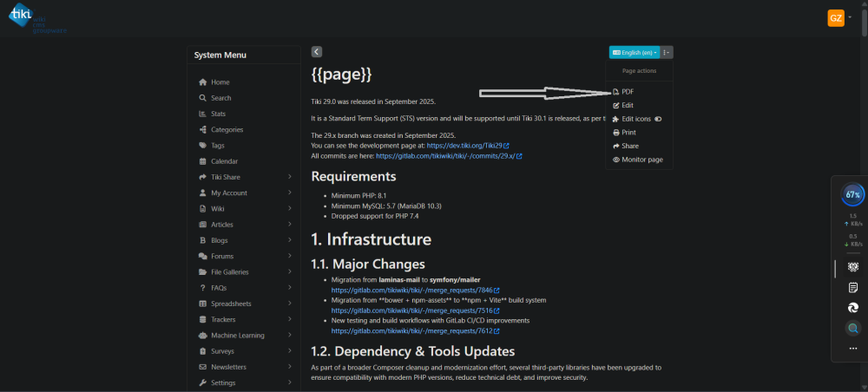Click the Surveys clipboard icon
This screenshot has width=868, height=392.
pyautogui.click(x=202, y=351)
